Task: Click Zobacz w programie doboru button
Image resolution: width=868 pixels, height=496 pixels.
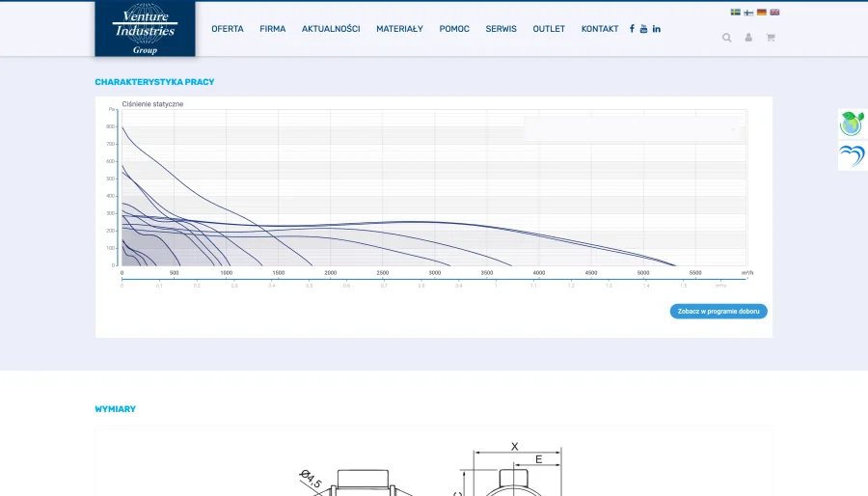Action: click(719, 311)
